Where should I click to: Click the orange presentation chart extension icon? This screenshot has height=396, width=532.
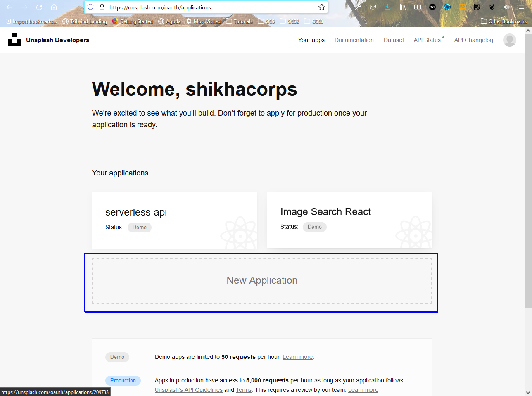(463, 7)
